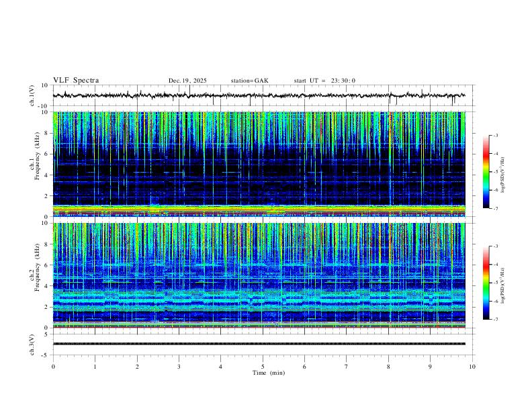Click time-axis tick label "1"
Image resolution: width=532 pixels, height=411 pixels.
coord(95,367)
